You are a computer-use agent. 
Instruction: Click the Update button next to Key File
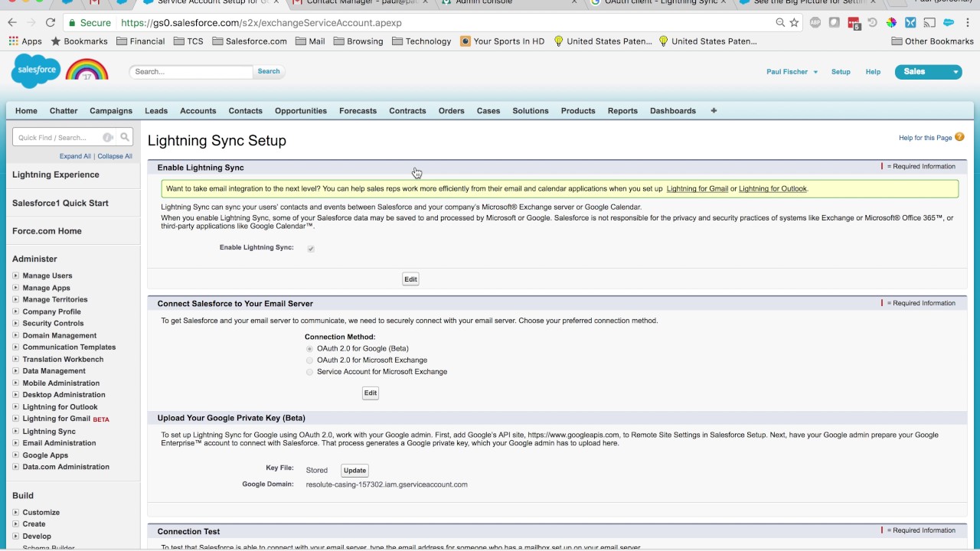click(354, 471)
